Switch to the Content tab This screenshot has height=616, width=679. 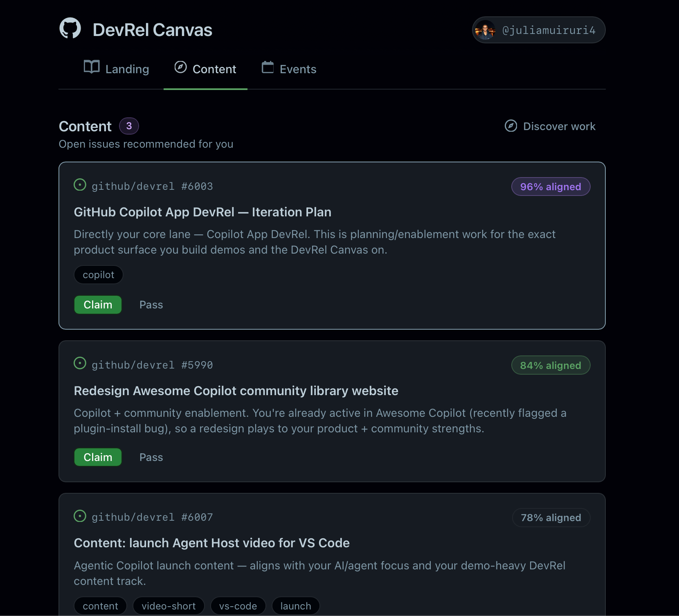[x=205, y=69]
